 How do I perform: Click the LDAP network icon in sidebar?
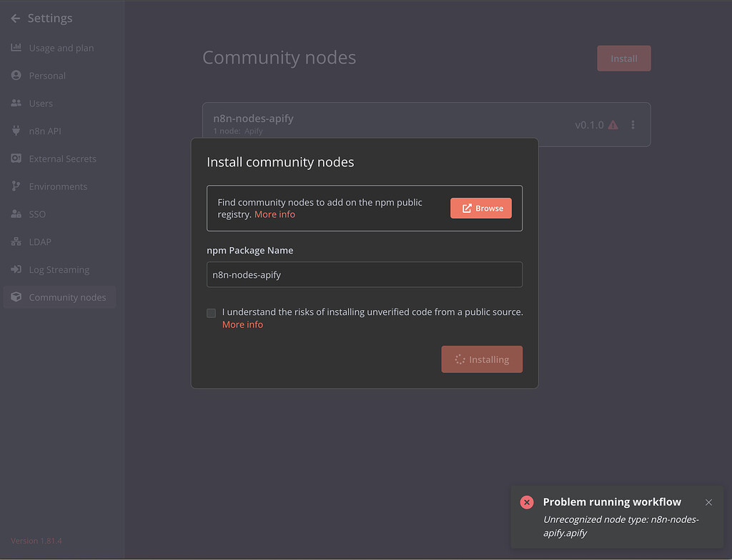click(x=16, y=241)
